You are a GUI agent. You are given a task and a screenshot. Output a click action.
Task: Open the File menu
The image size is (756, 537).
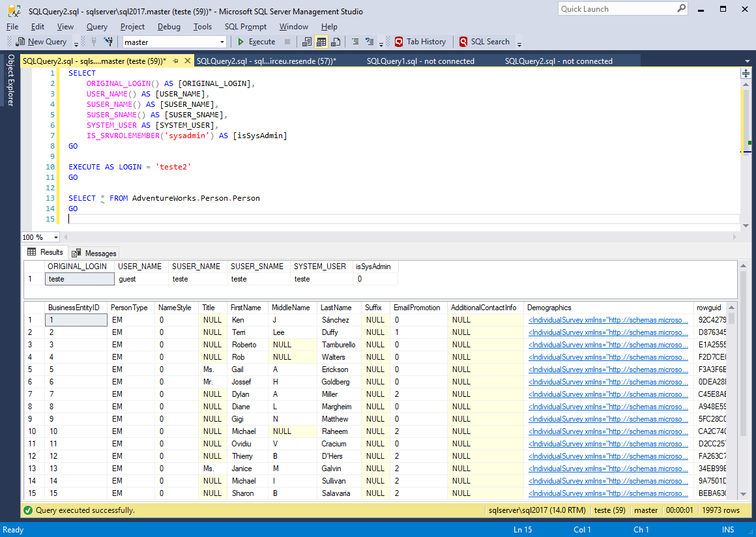(12, 27)
